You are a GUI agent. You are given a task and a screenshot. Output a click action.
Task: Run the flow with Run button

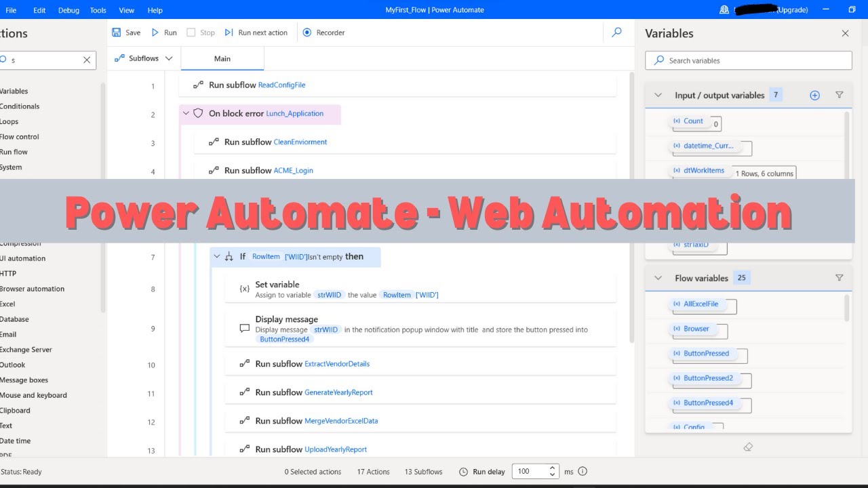(x=163, y=33)
